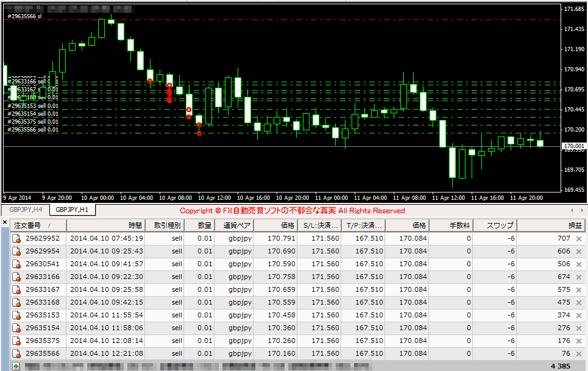The width and height of the screenshot is (588, 371).
Task: Click the order icon for ticket 29629954
Action: 16,252
